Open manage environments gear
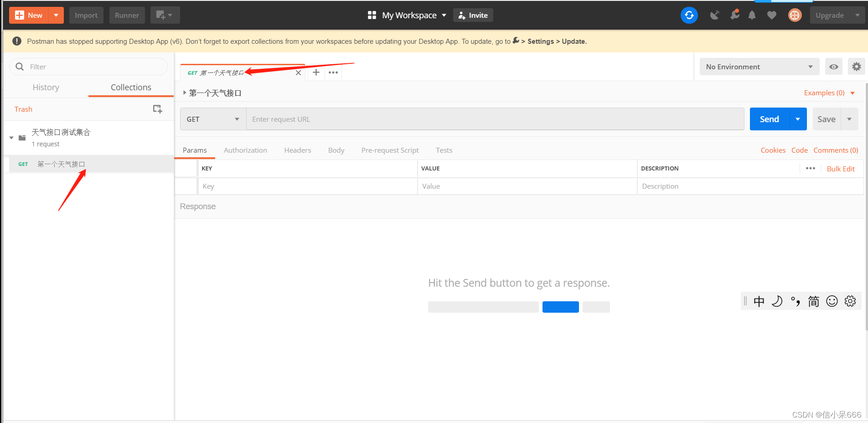The height and width of the screenshot is (423, 868). 857,67
